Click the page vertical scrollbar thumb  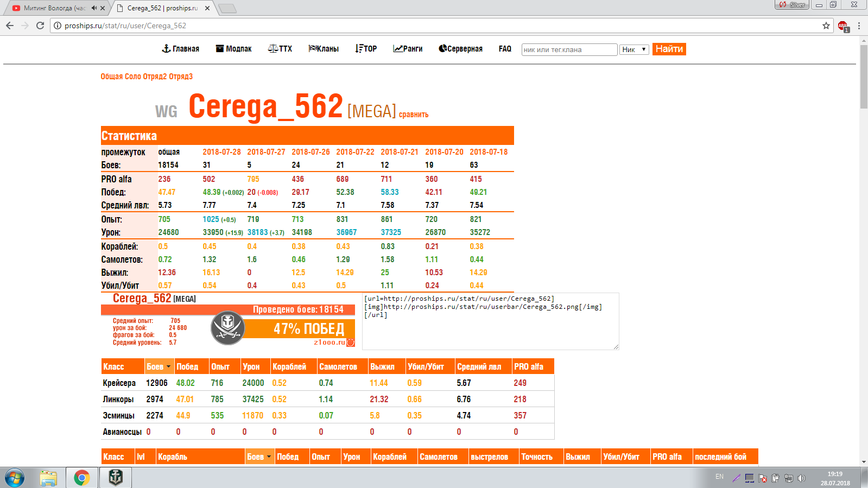pyautogui.click(x=864, y=76)
